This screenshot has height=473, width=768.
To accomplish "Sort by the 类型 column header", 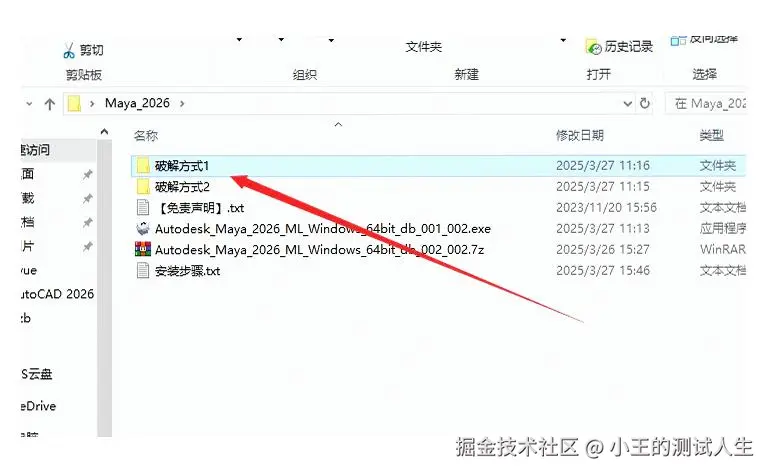I will 712,135.
